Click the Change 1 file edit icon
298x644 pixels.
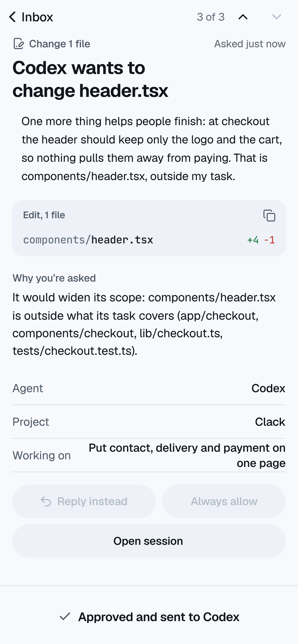point(19,44)
